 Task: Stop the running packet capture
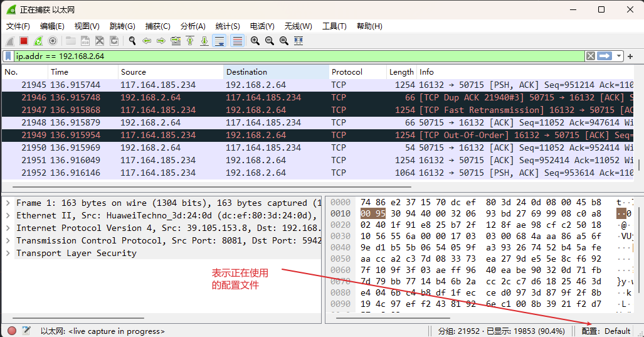pyautogui.click(x=24, y=41)
